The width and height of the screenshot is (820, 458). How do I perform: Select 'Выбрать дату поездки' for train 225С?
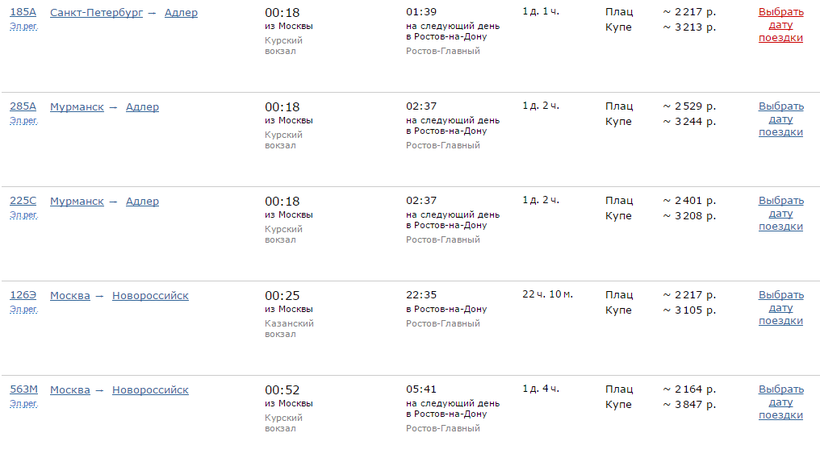click(780, 213)
